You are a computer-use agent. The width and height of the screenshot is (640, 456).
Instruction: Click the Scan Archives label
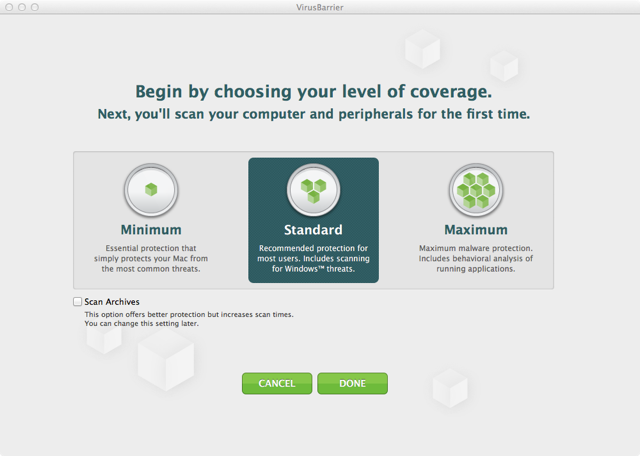click(112, 302)
